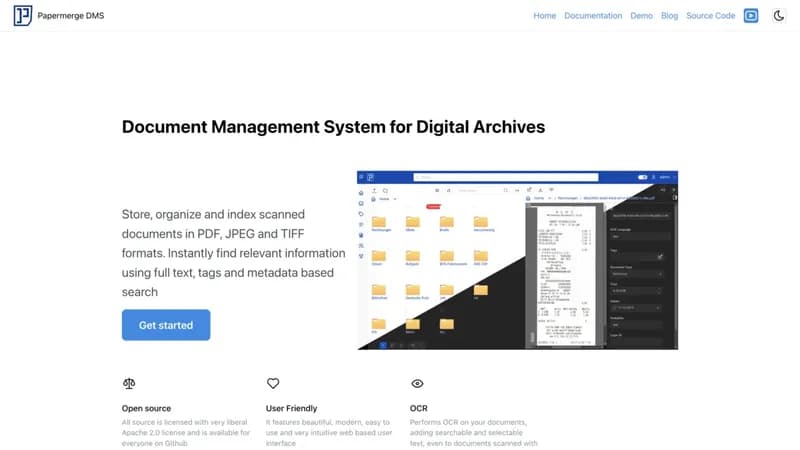The width and height of the screenshot is (800, 450).
Task: Visit the Blog link
Action: click(x=669, y=16)
